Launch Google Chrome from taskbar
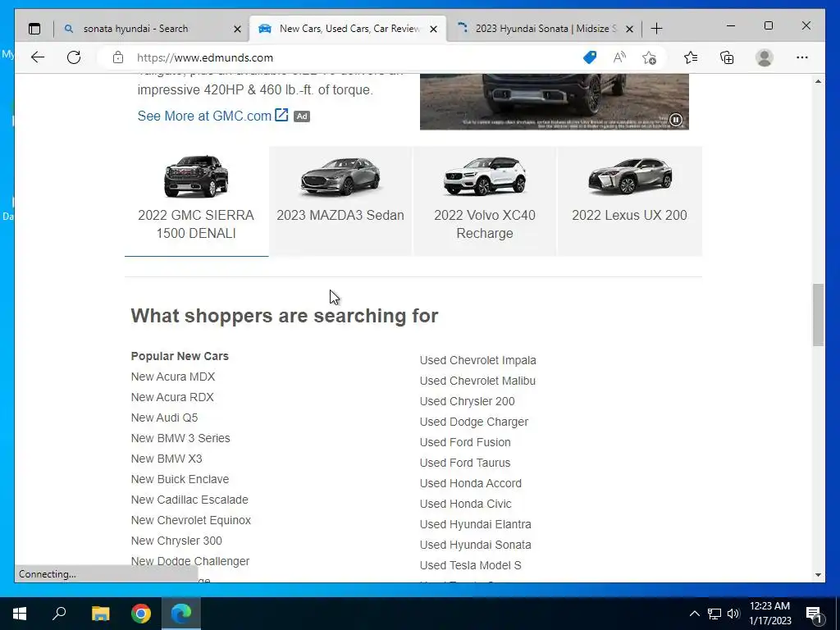This screenshot has height=630, width=840. [x=141, y=614]
